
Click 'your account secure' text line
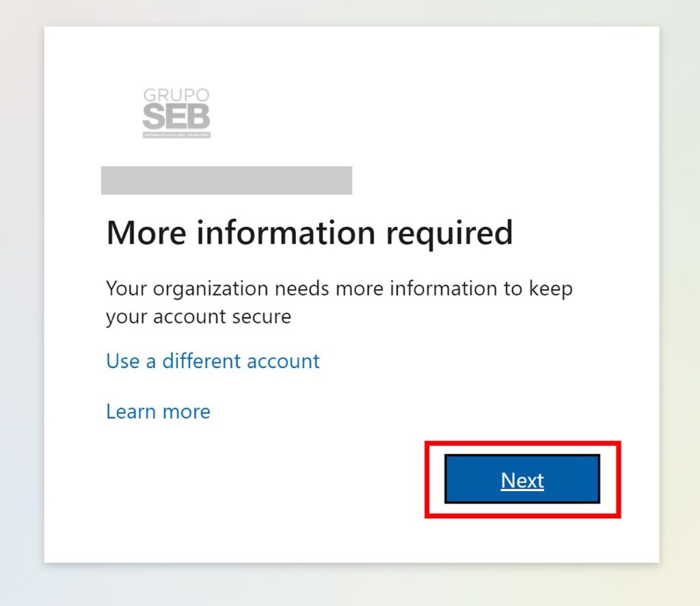click(198, 317)
